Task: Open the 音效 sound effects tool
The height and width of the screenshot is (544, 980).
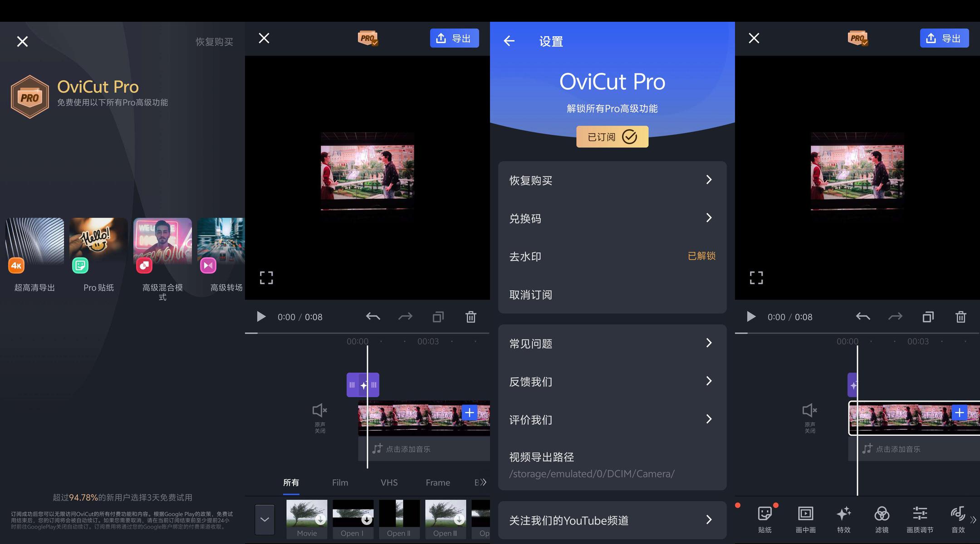Action: pyautogui.click(x=958, y=520)
